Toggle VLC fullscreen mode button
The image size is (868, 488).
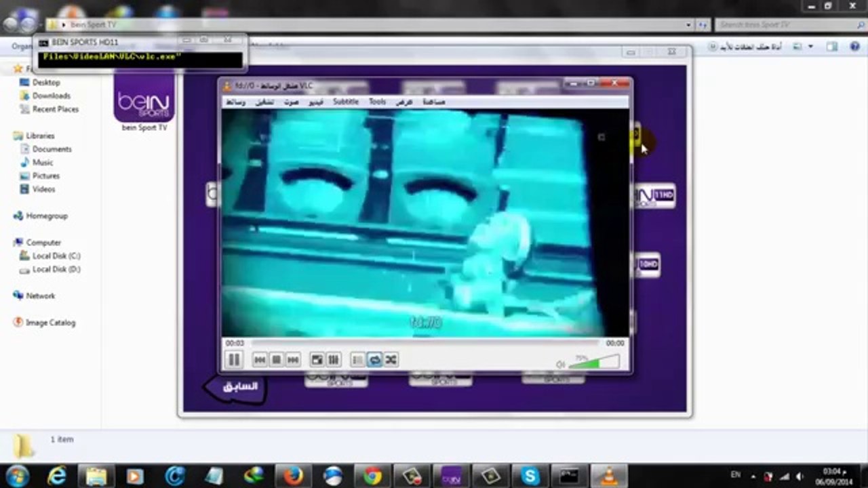coord(317,360)
